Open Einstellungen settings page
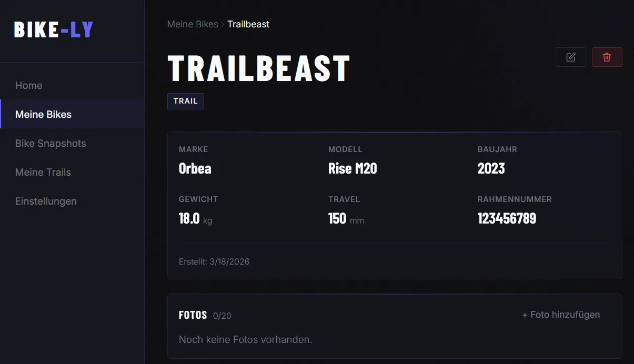This screenshot has height=364, width=634. (x=46, y=201)
